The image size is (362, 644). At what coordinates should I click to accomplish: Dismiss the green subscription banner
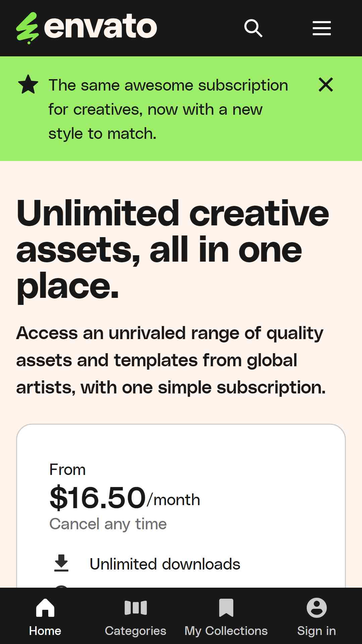pyautogui.click(x=326, y=85)
